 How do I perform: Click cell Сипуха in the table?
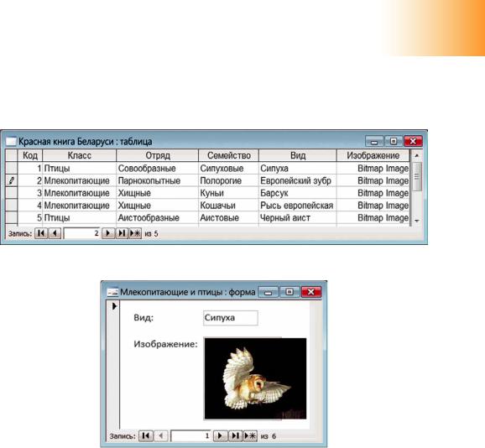point(298,168)
